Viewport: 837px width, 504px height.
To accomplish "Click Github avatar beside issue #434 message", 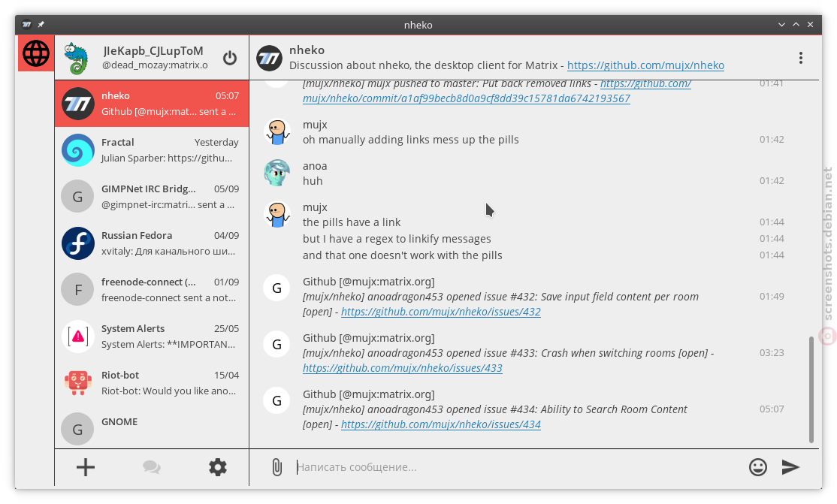I will [277, 401].
